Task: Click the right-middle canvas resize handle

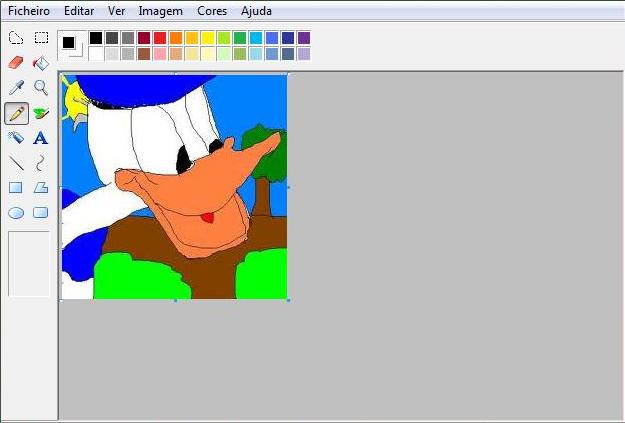Action: pyautogui.click(x=288, y=187)
